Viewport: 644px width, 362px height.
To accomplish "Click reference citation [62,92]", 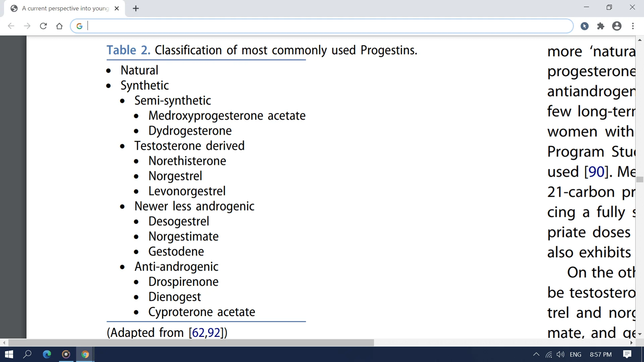I will [206, 333].
